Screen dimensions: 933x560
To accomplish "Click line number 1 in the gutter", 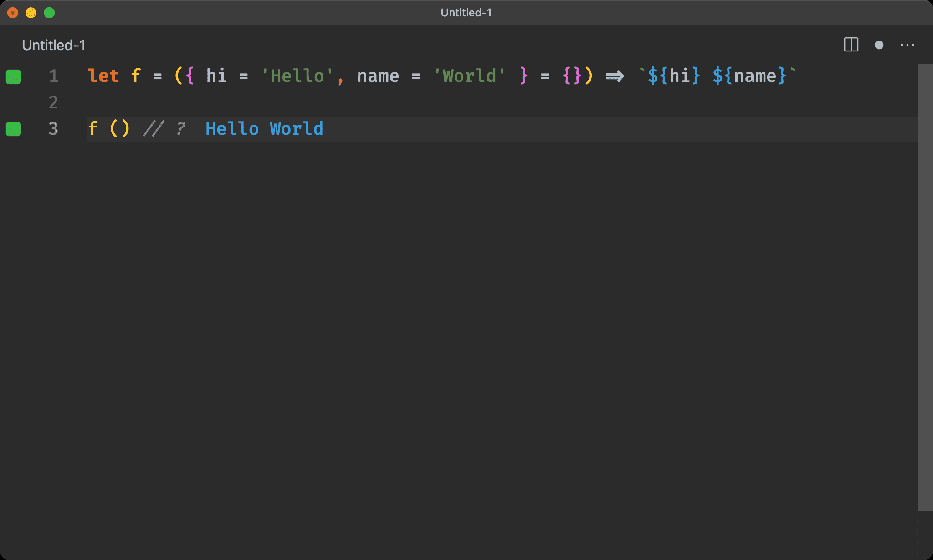I will tap(53, 76).
